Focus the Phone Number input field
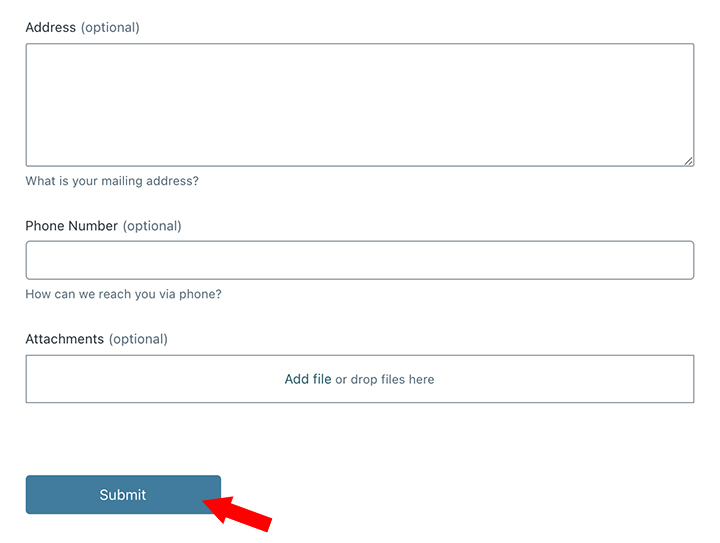Viewport: 720px width, 543px height. pyautogui.click(x=359, y=260)
